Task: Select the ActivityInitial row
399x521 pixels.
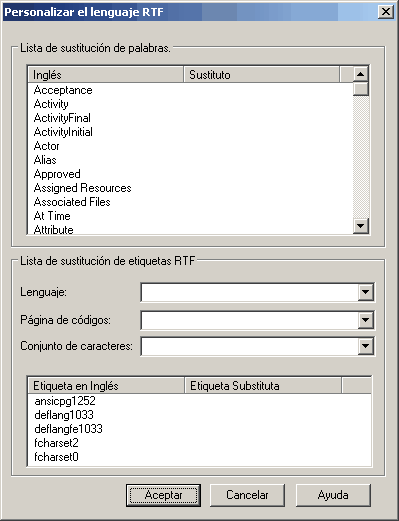Action: coord(190,132)
